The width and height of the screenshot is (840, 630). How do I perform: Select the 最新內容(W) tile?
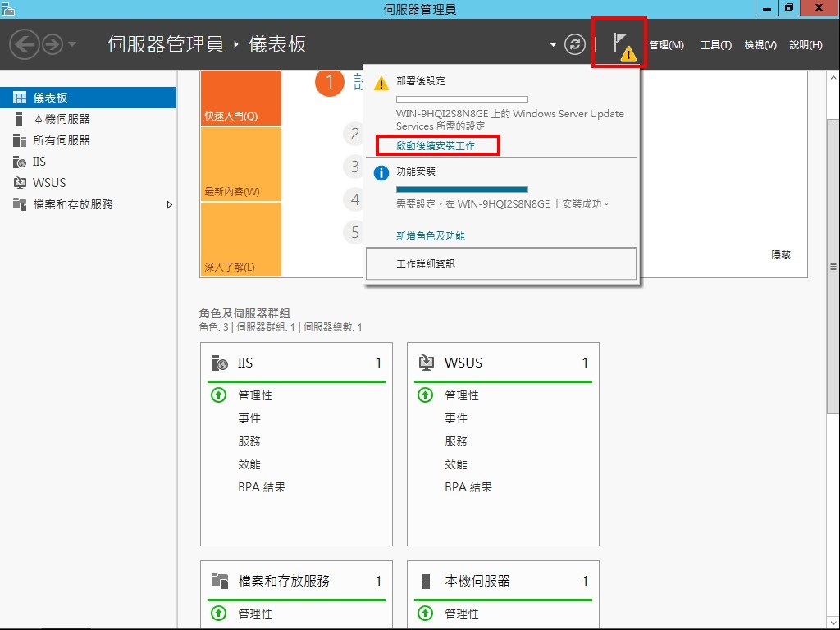pyautogui.click(x=241, y=164)
